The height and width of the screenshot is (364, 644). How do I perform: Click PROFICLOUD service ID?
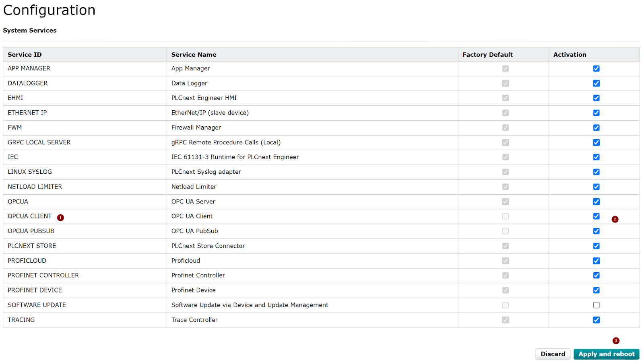[27, 261]
